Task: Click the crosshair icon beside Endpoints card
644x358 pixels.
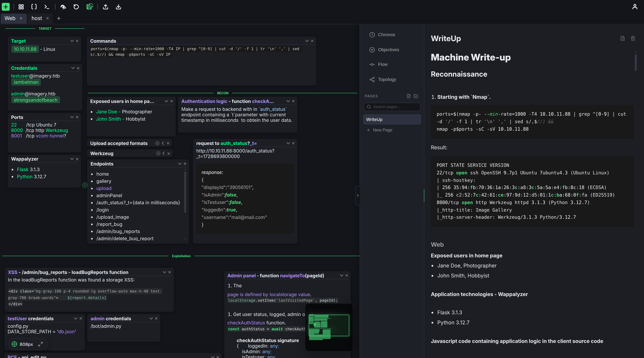Action: pos(85,185)
